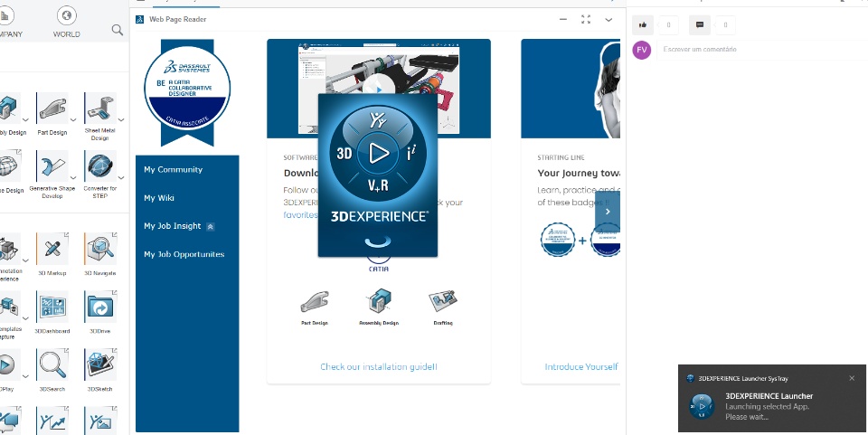Follow the Check our installation guide link
This screenshot has height=435, width=868.
[x=379, y=366]
